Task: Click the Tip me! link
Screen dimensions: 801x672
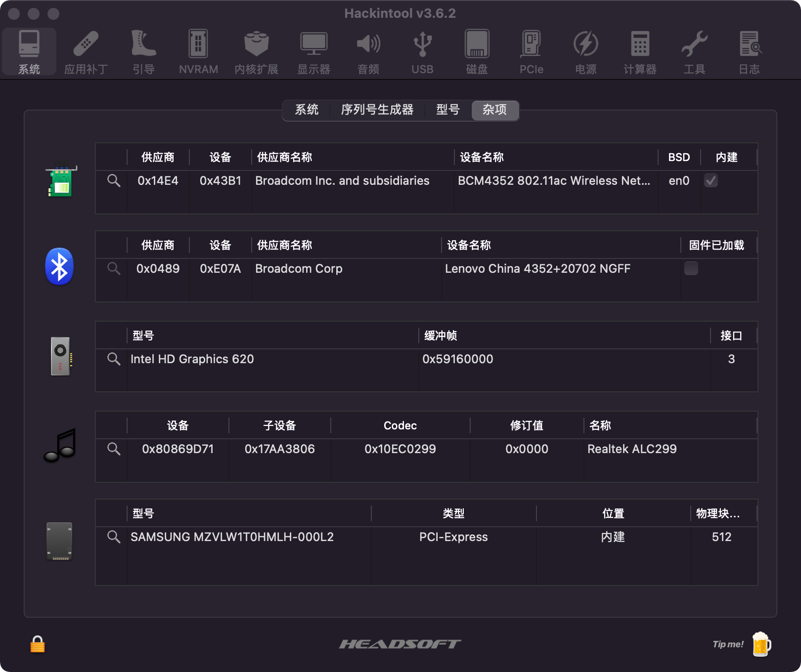Action: tap(728, 644)
